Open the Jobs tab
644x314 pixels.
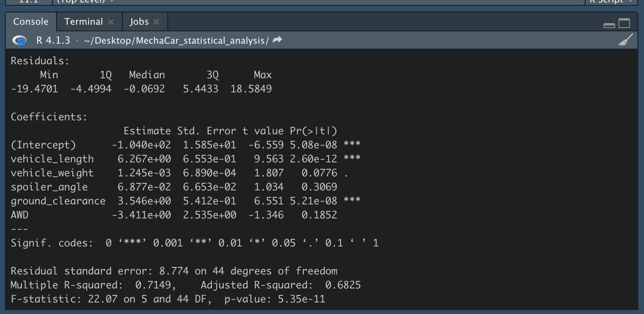pyautogui.click(x=139, y=22)
